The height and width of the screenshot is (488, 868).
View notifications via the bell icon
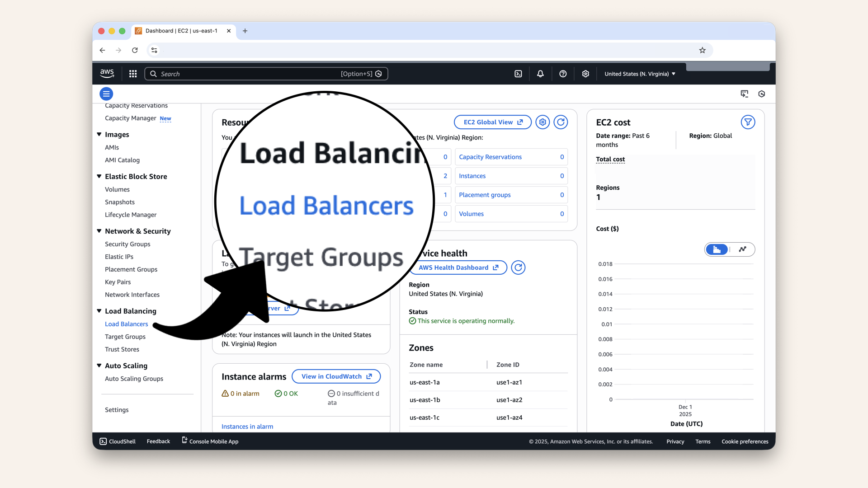pos(540,74)
